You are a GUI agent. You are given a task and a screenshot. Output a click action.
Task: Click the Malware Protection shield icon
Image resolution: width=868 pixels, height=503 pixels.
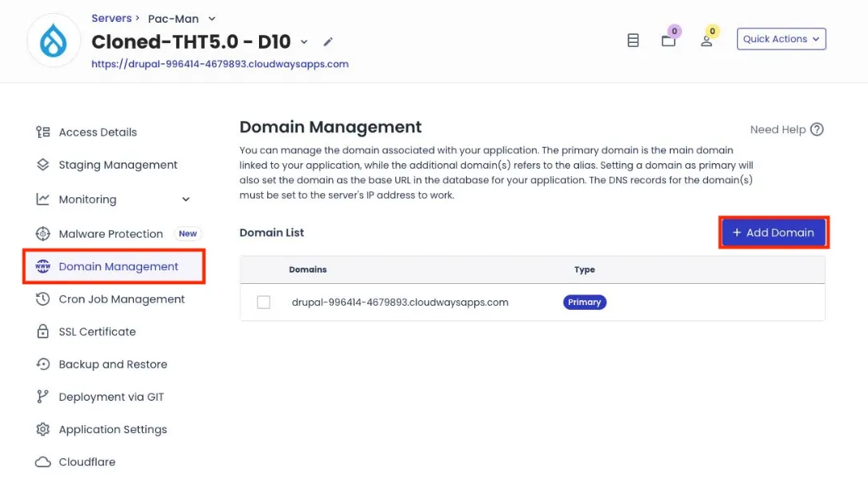tap(43, 234)
